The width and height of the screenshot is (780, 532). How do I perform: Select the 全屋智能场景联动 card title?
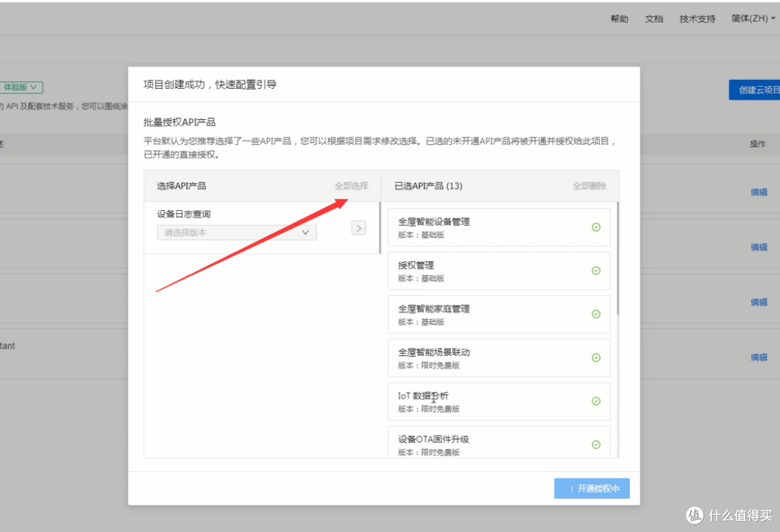click(434, 352)
